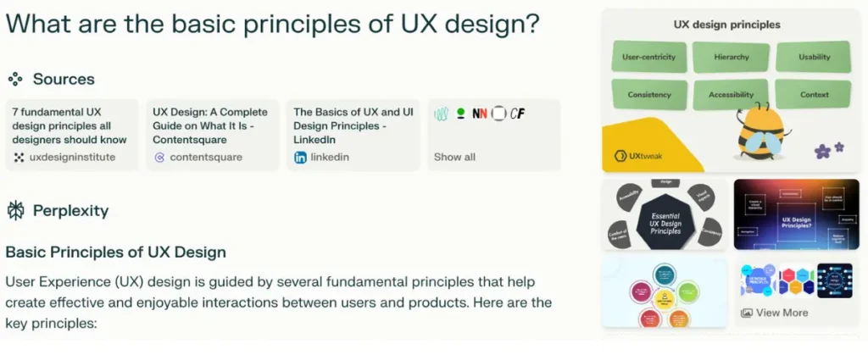The height and width of the screenshot is (355, 868).
Task: Click the CF source favicon
Action: (x=517, y=114)
